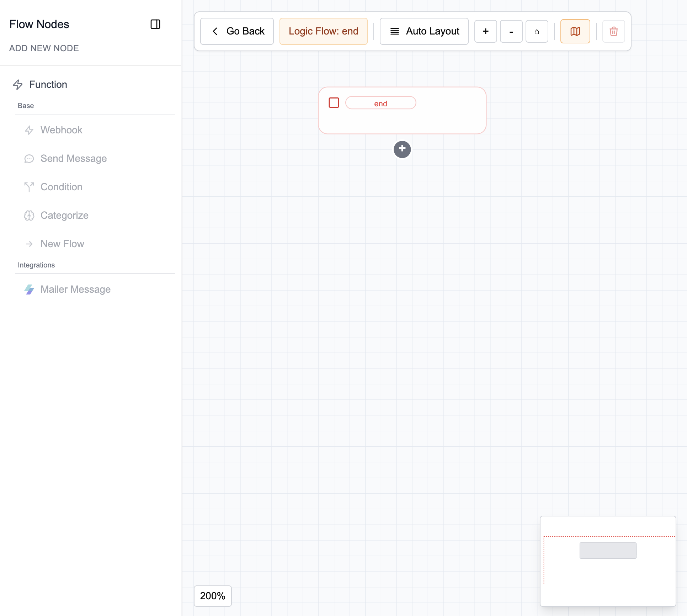
Task: Expand the Function section header
Action: pyautogui.click(x=48, y=85)
